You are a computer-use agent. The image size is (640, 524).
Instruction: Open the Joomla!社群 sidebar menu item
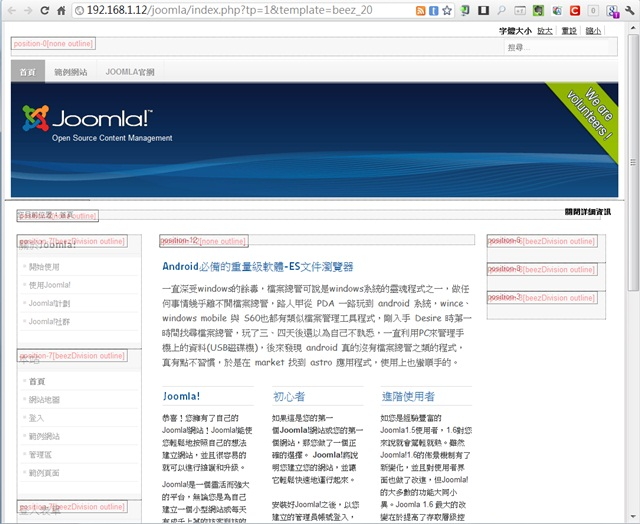coord(49,322)
